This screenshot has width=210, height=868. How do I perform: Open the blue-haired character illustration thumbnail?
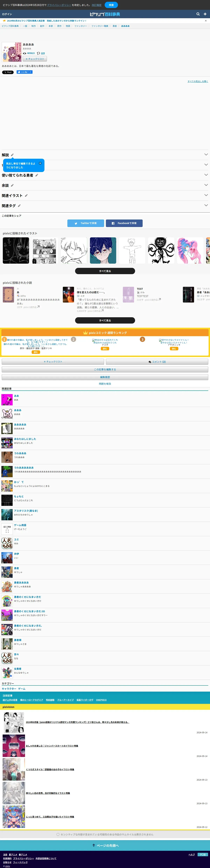103,250
